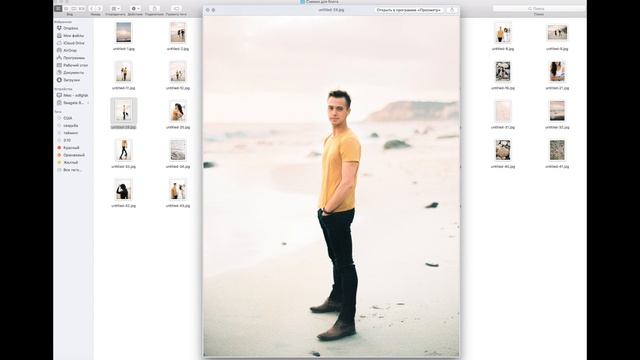Viewport: 640px width, 360px height.
Task: Open Программы in the sidebar
Action: pos(71,58)
